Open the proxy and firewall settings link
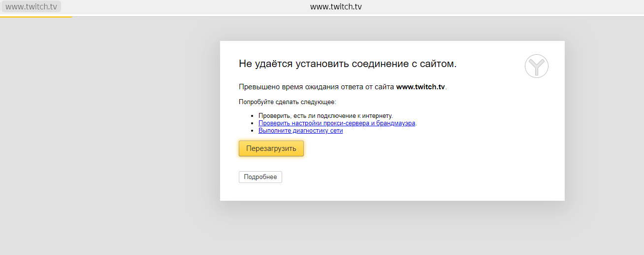The image size is (644, 255). coord(337,123)
